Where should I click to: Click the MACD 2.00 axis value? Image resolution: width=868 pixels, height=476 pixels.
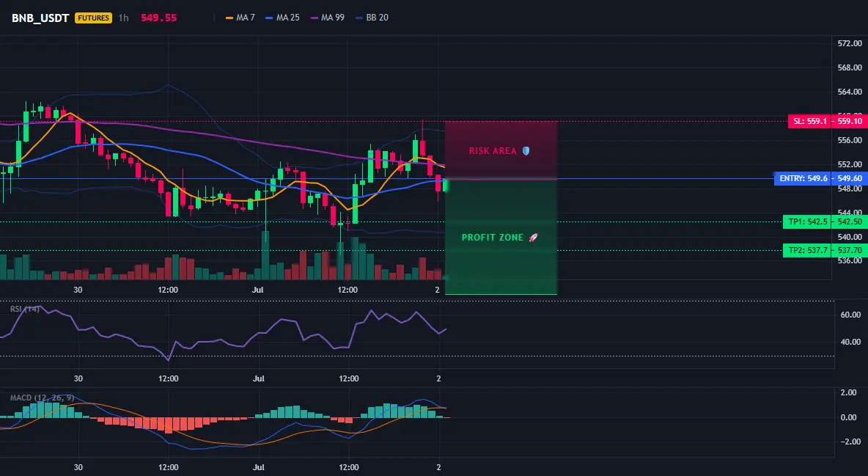tap(849, 393)
